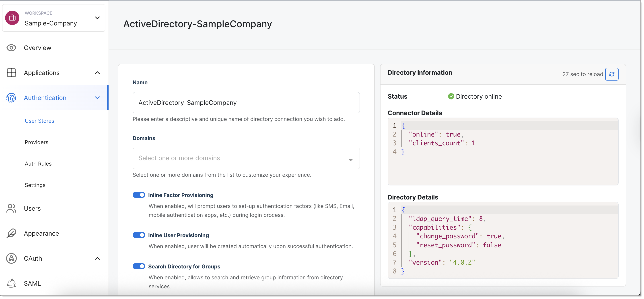The height and width of the screenshot is (299, 644).
Task: Click the Domains dropdown arrow
Action: coord(350,160)
